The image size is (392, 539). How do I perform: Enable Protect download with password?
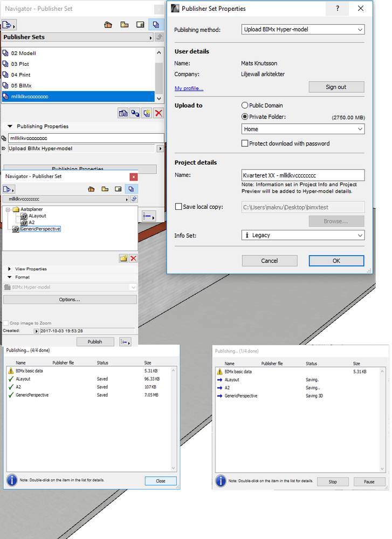tap(245, 144)
